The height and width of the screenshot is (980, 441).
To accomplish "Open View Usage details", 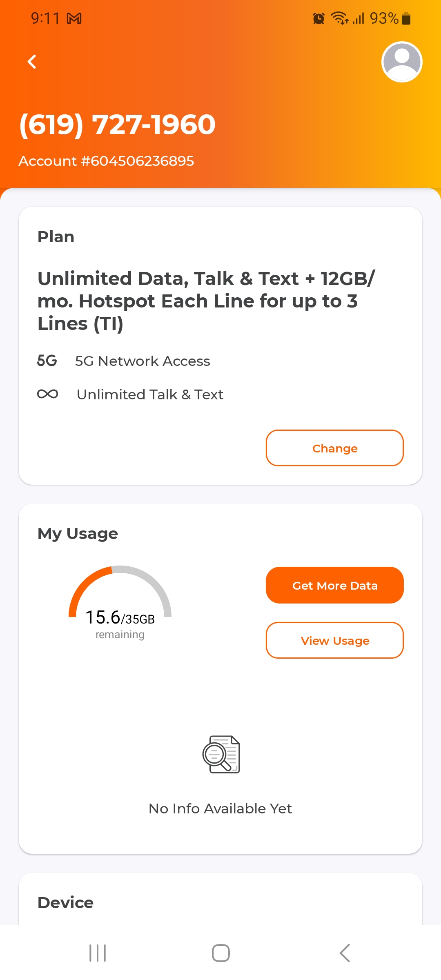I will click(334, 640).
